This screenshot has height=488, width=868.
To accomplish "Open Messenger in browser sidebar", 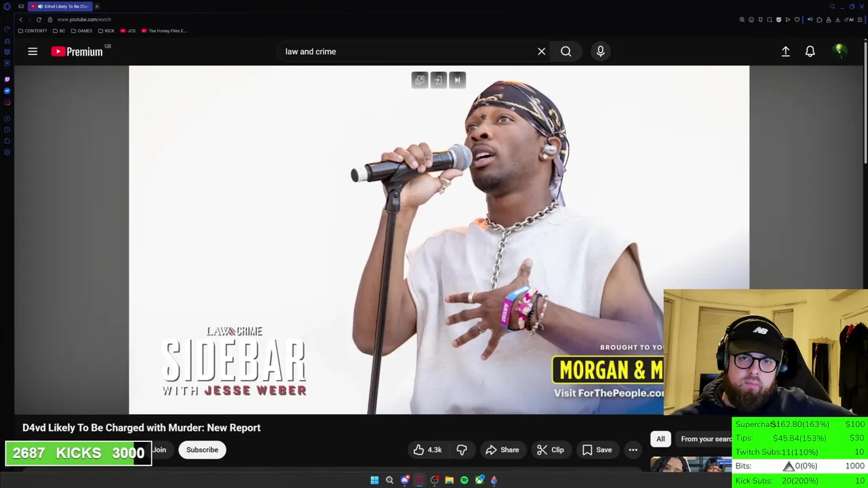I will [7, 91].
